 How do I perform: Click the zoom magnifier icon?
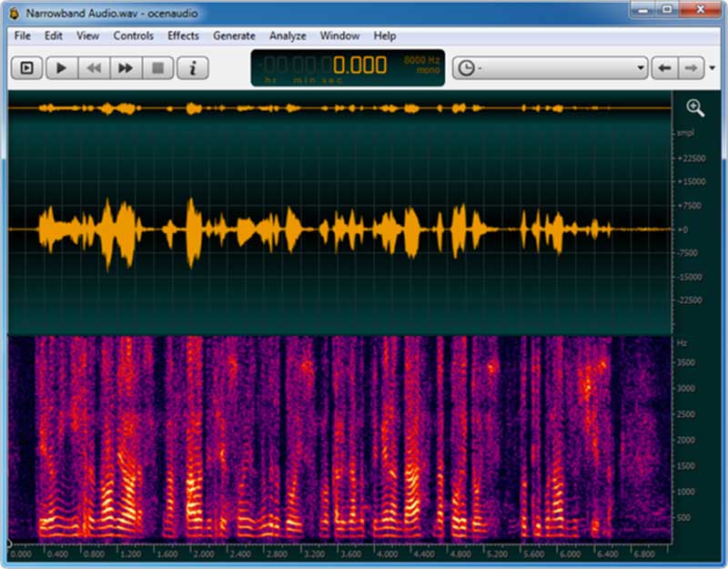point(695,108)
